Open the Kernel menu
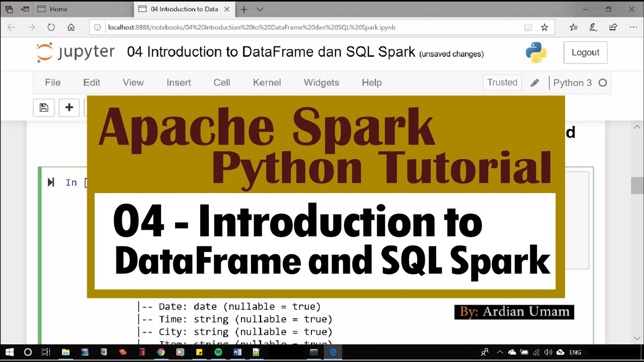This screenshot has width=644, height=362. 267,83
